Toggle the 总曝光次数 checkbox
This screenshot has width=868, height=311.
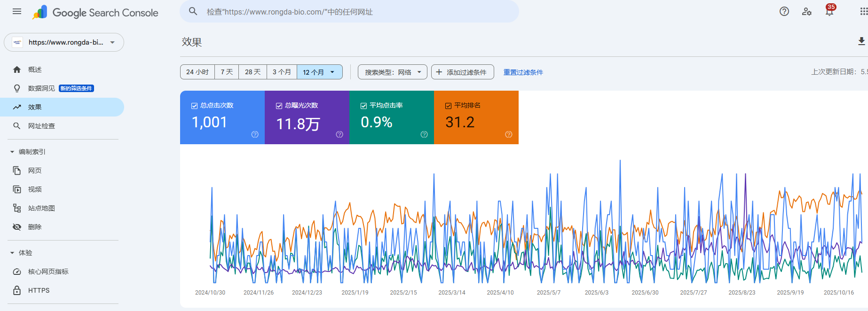pos(279,106)
